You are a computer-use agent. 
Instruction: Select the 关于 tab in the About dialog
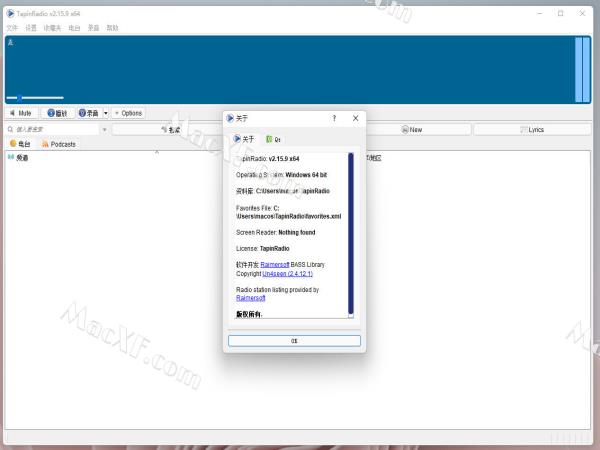pyautogui.click(x=243, y=139)
